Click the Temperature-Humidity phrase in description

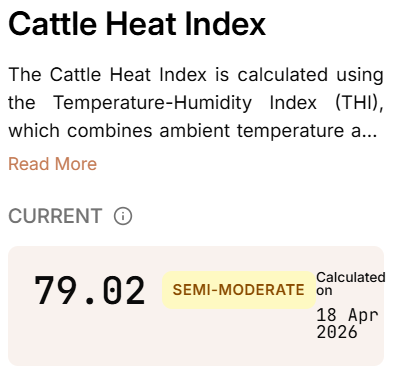tap(153, 103)
